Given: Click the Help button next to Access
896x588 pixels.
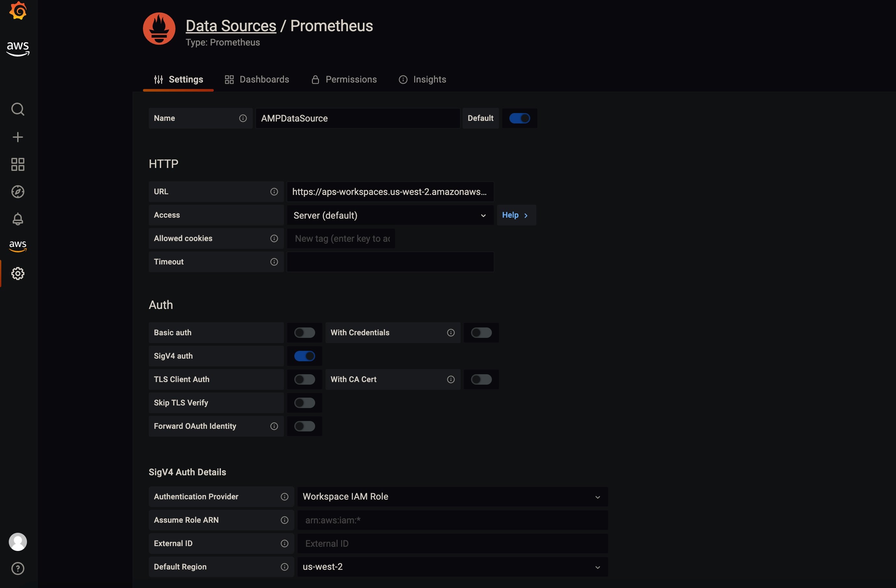Looking at the screenshot, I should click(x=515, y=215).
